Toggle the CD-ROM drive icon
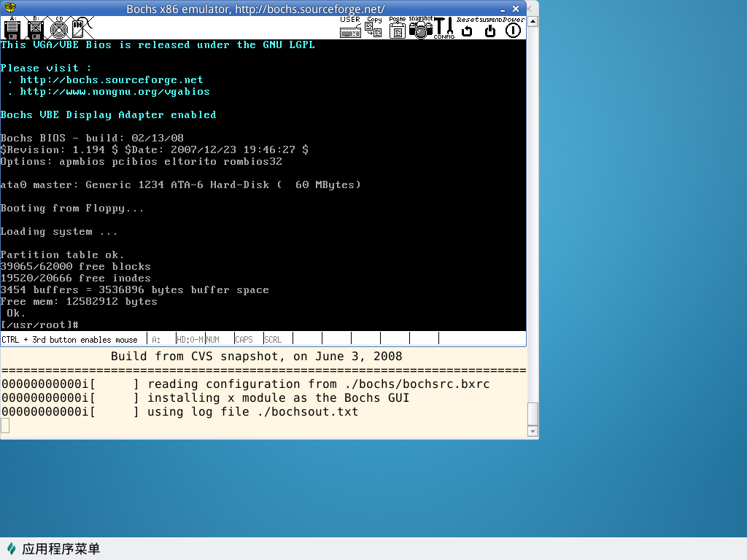 tap(59, 28)
